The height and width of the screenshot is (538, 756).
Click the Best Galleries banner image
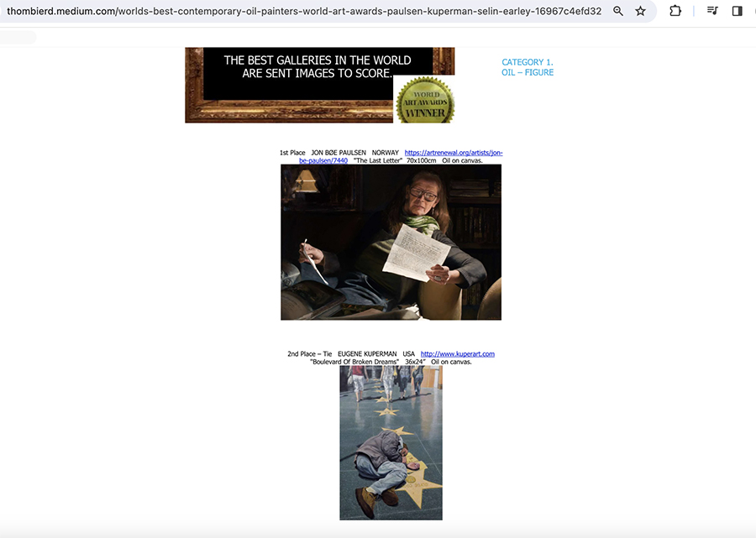(320, 86)
